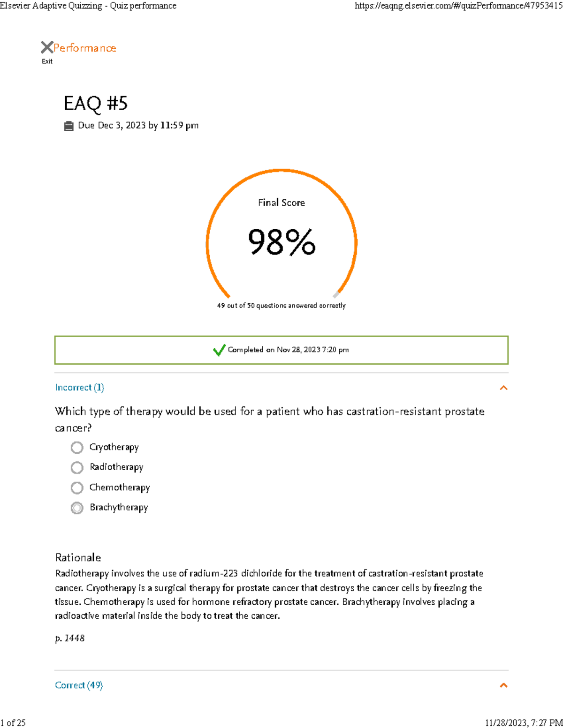This screenshot has height=728, width=563.
Task: Select the Chemotherapy radio button
Action: 77,488
